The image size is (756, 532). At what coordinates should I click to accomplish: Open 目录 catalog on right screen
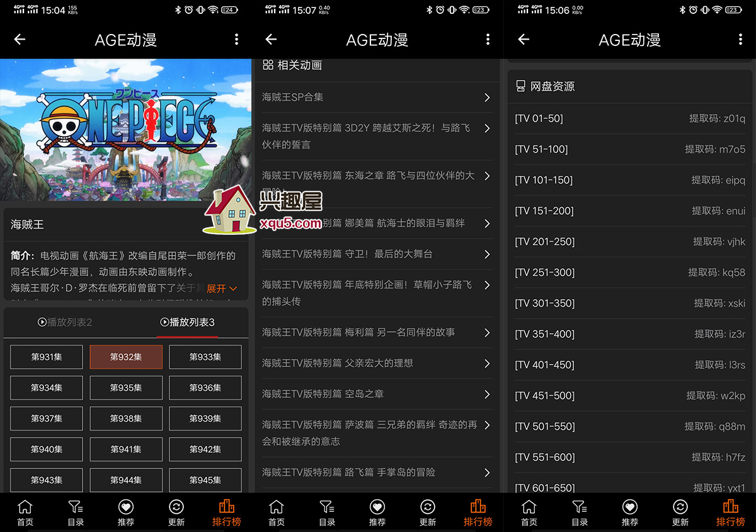coord(580,512)
